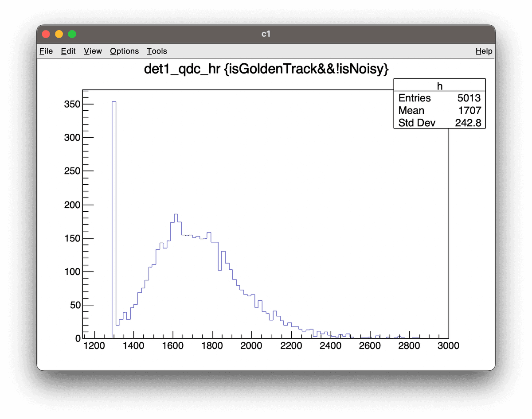Open the Help menu
532x419 pixels.
[x=484, y=51]
